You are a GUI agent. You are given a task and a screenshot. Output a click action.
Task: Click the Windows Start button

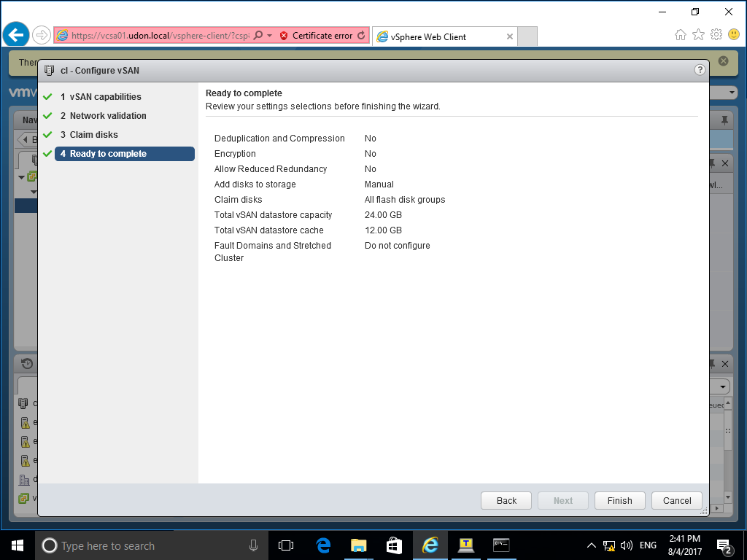(x=18, y=545)
